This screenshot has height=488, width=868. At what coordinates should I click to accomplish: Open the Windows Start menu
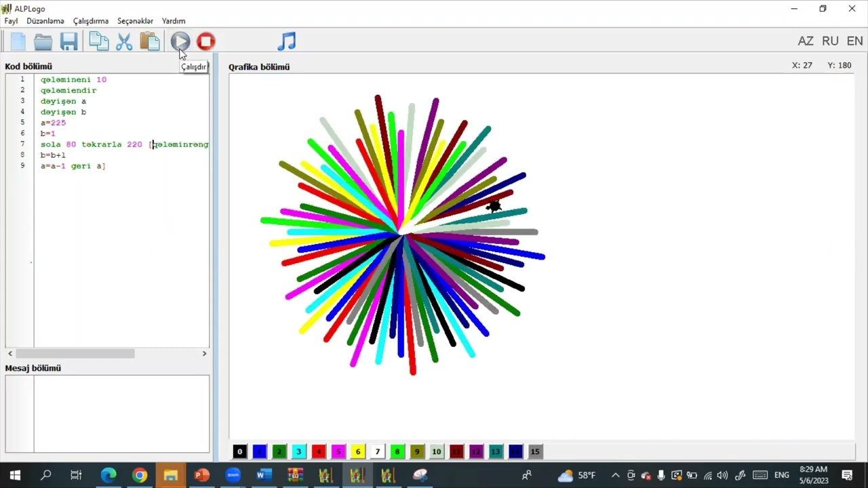pyautogui.click(x=15, y=475)
